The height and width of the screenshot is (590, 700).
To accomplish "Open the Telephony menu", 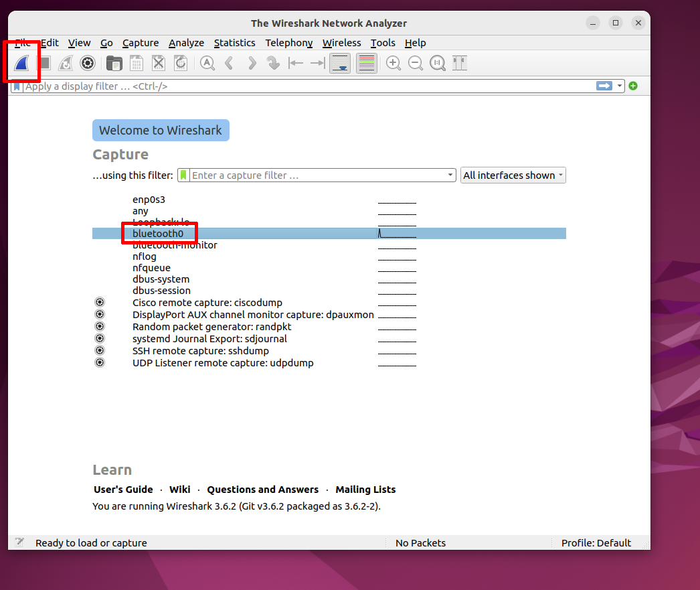I will (288, 43).
